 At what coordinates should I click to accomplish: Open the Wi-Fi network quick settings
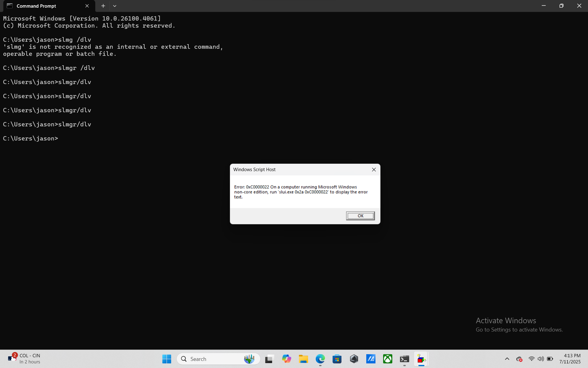pos(531,359)
